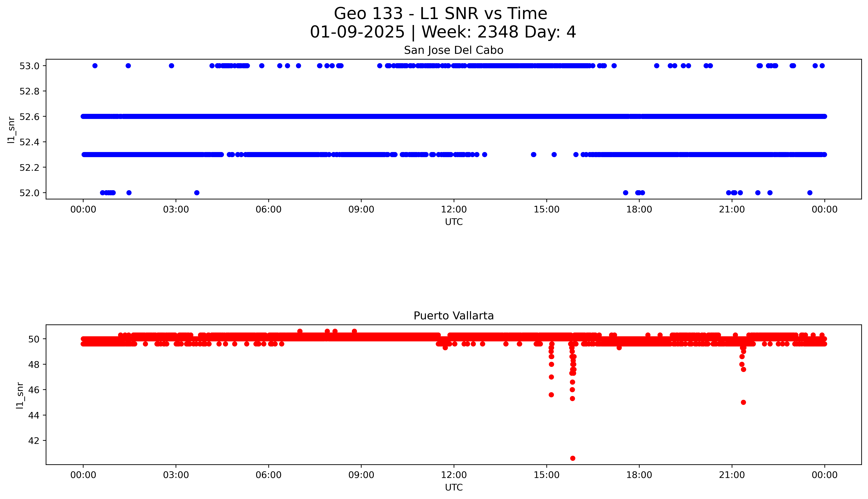The image size is (868, 499).
Task: Click the '01-09-2025 | Week: 2348 Day: 4' subtitle
Action: [x=443, y=32]
